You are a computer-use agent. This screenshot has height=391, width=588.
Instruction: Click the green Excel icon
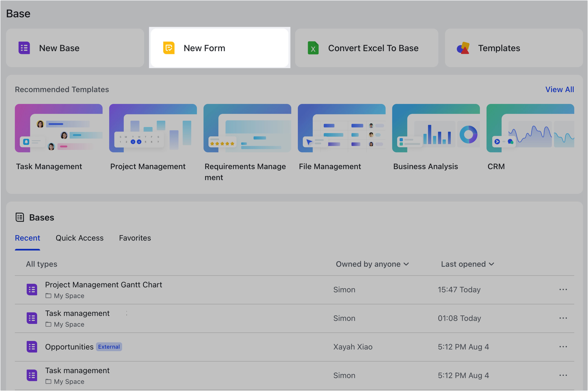[313, 48]
